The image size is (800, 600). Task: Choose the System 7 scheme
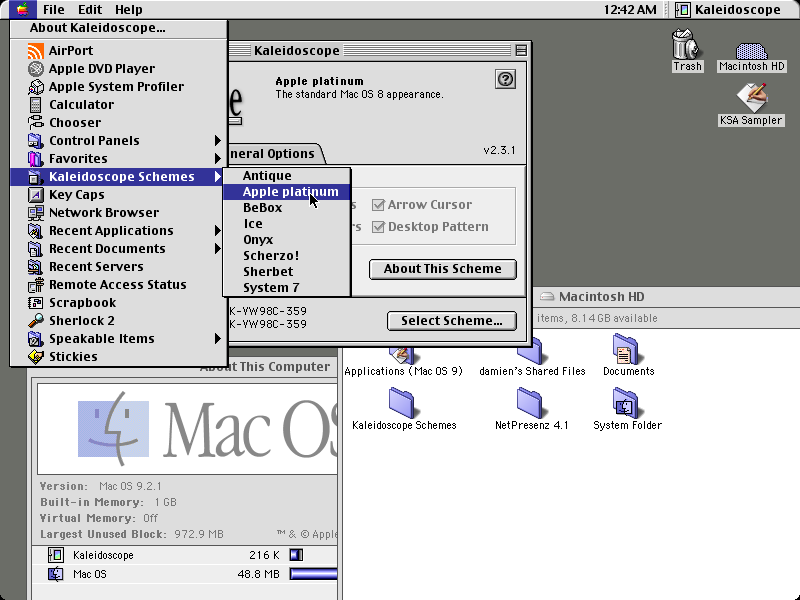point(287,288)
